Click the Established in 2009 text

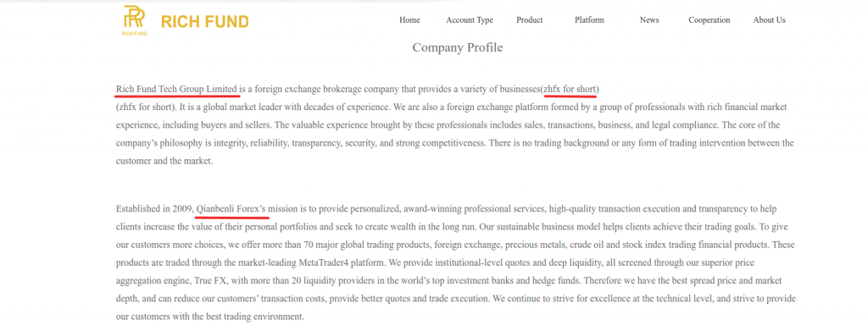tap(154, 209)
